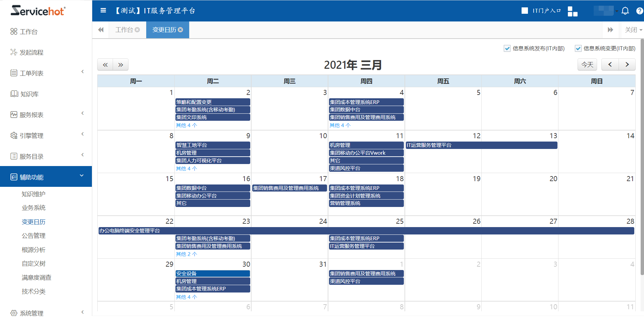
Task: Click the 服务报表 sidebar icon
Action: coord(13,114)
